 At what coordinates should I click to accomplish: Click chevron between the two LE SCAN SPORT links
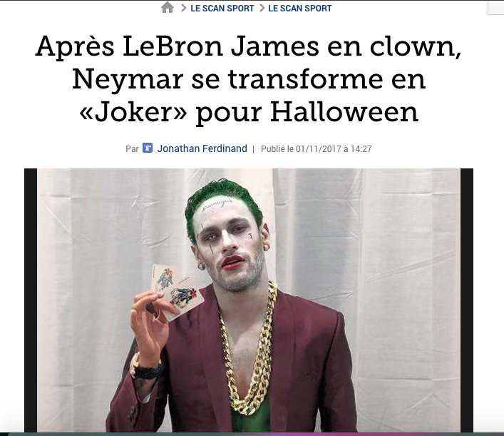pyautogui.click(x=262, y=8)
